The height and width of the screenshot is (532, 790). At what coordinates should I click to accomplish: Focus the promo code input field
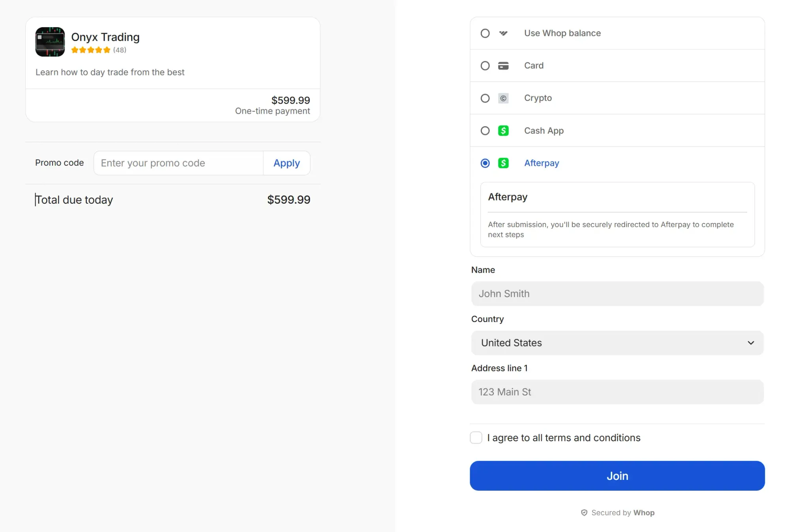click(178, 163)
